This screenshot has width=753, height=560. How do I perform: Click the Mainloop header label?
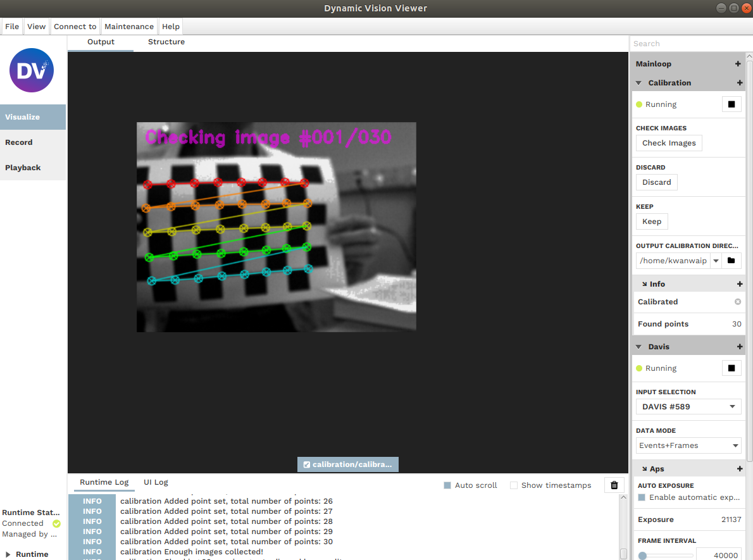(x=653, y=63)
